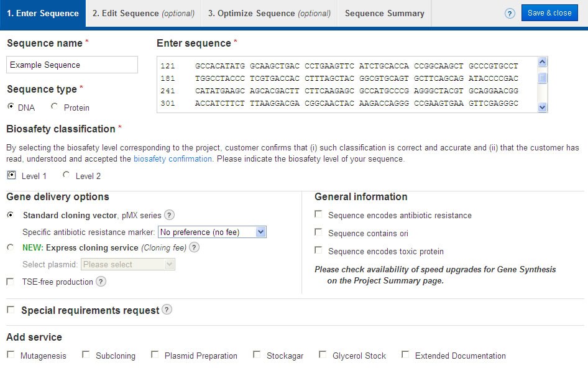Screen dimensions: 588x368
Task: Click help icon for Express cloning service
Action: click(x=194, y=247)
